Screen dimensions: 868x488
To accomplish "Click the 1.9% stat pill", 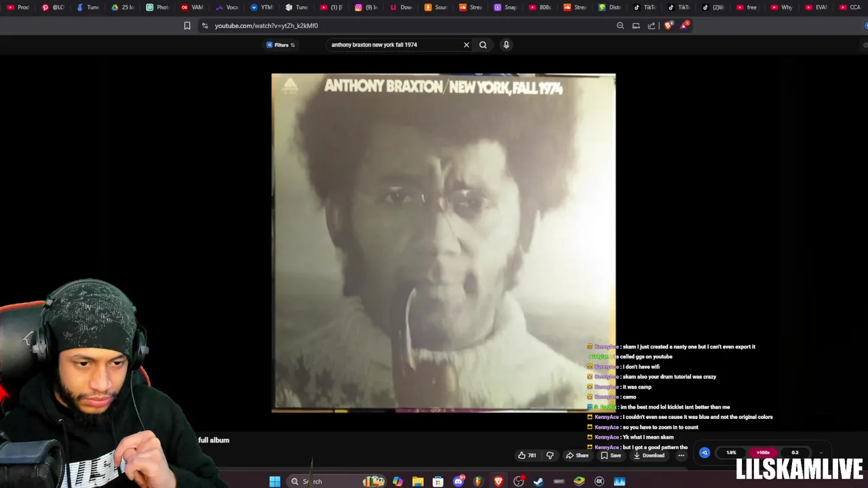I will [731, 453].
